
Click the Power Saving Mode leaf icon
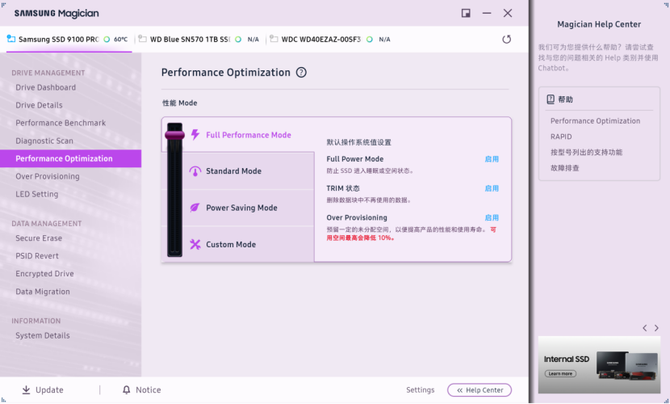click(195, 208)
